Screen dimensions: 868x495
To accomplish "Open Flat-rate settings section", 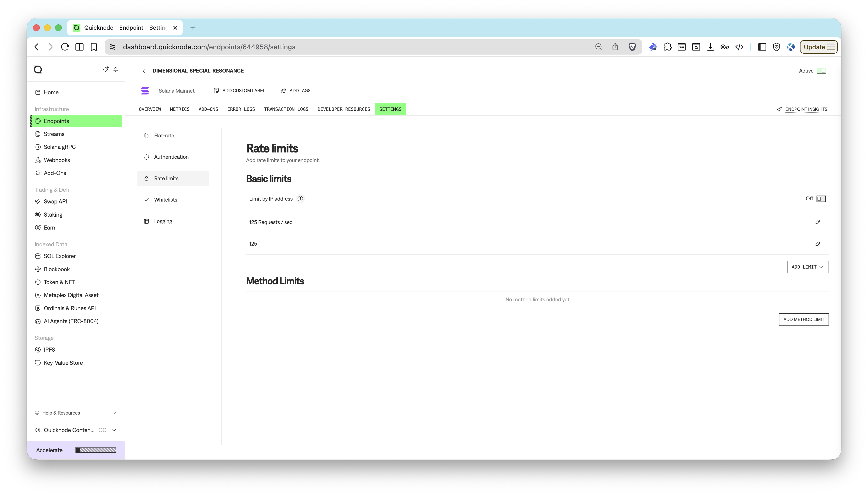I will tap(173, 135).
